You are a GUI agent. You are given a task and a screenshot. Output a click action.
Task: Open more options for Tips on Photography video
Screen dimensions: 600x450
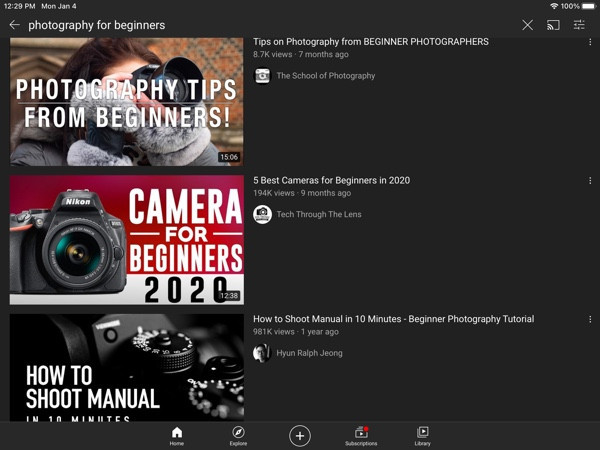pos(590,42)
